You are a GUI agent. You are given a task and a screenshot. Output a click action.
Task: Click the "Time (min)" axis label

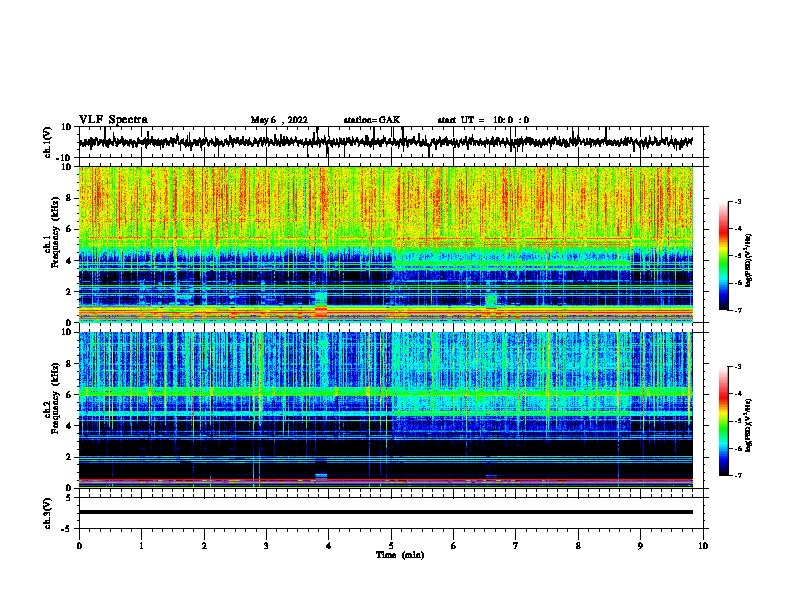pyautogui.click(x=400, y=555)
